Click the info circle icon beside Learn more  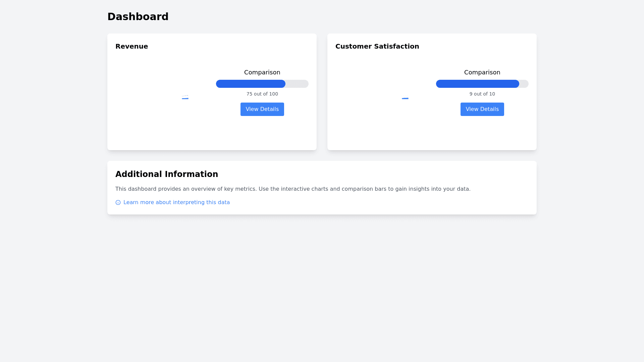[118, 202]
